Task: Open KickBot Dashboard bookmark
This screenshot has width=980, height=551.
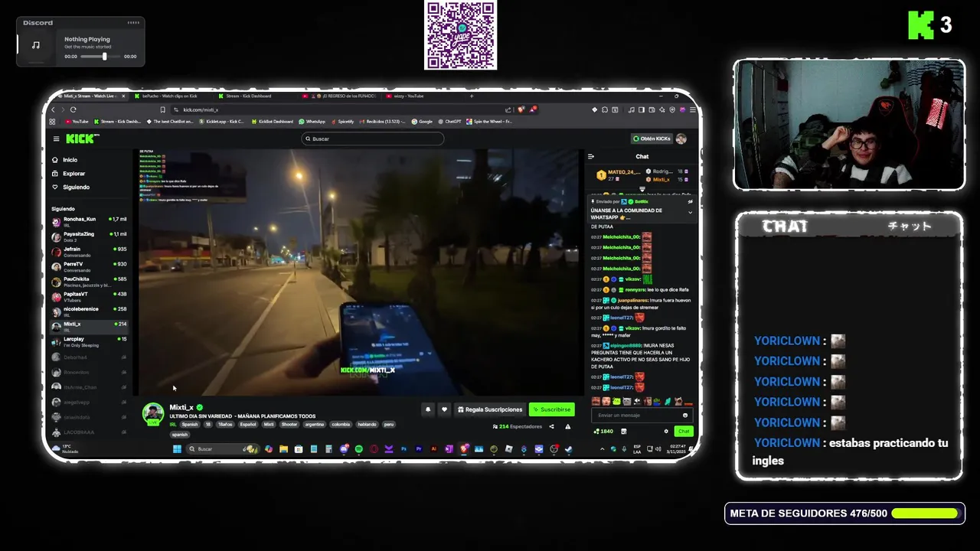Action: (x=272, y=121)
